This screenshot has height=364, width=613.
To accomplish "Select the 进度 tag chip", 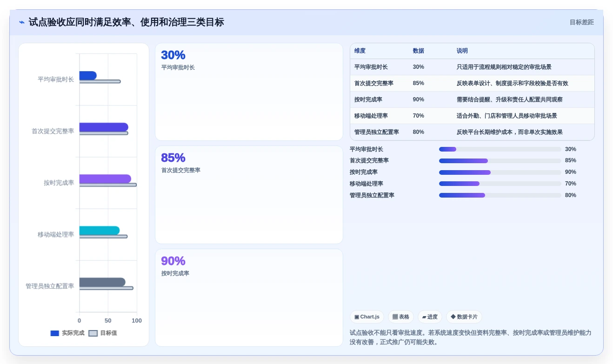I will 430,317.
